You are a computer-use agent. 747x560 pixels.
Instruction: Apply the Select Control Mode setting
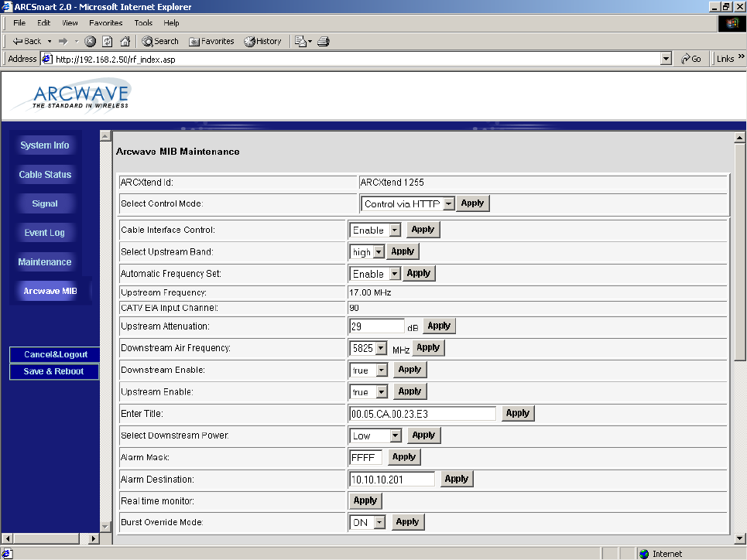[473, 203]
